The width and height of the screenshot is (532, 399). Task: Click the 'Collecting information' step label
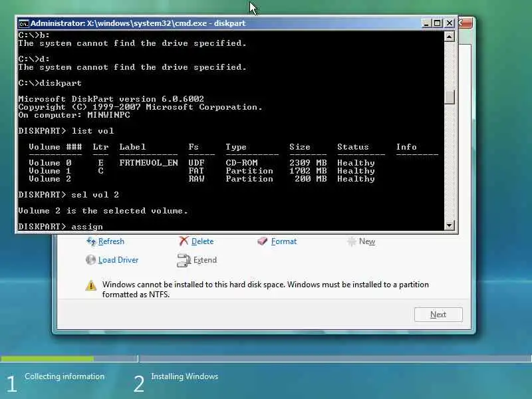click(65, 376)
